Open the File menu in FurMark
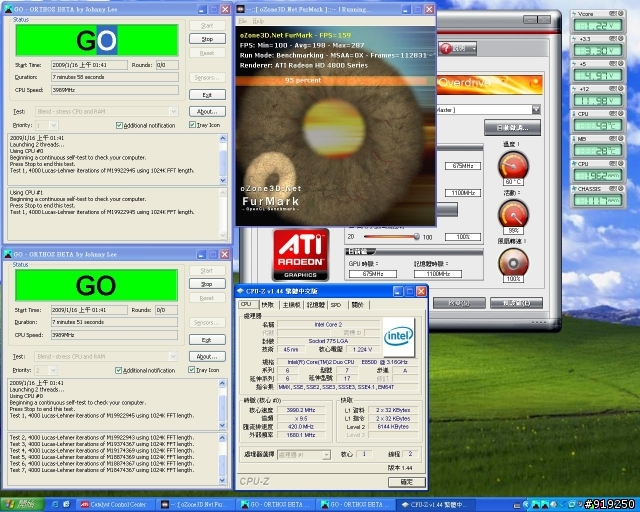The image size is (640, 512). pyautogui.click(x=242, y=21)
